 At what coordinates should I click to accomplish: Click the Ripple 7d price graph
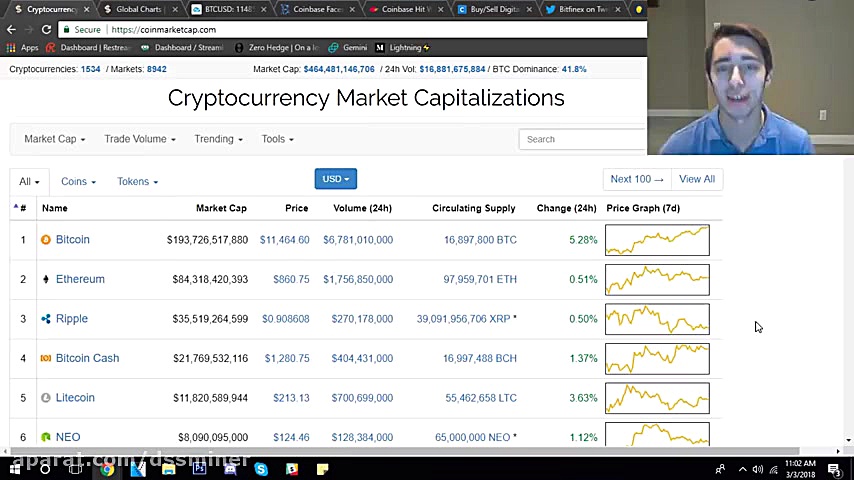pos(657,319)
